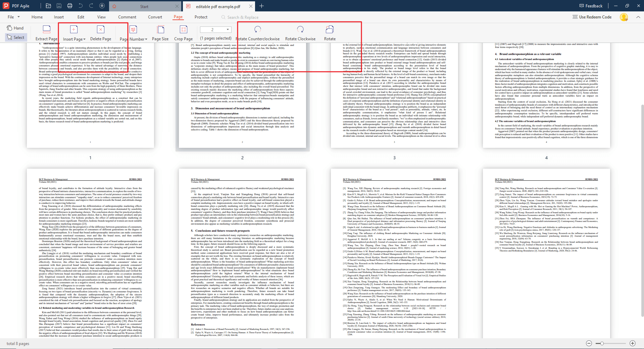
Task: Adjust the zoom slider handle
Action: pos(602,343)
